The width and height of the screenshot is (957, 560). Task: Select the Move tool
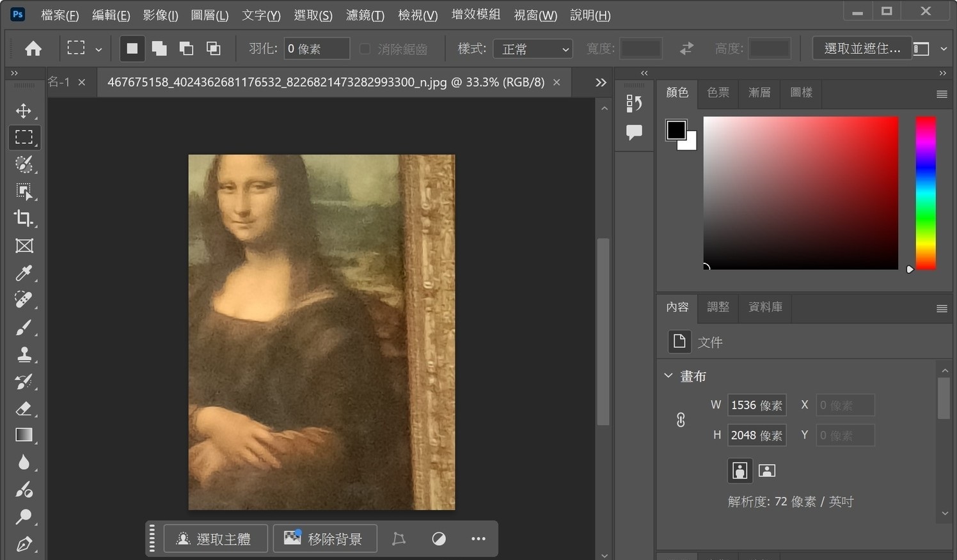coord(24,111)
